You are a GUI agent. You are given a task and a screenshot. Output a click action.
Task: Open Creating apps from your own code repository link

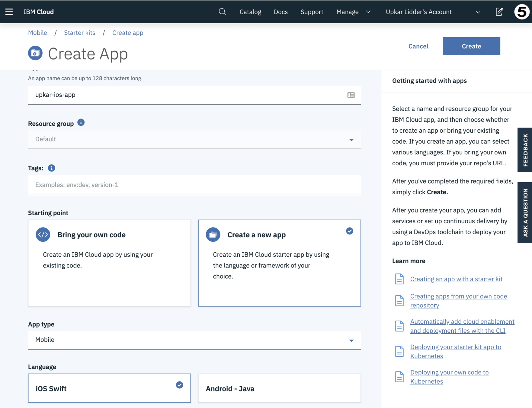(x=459, y=301)
